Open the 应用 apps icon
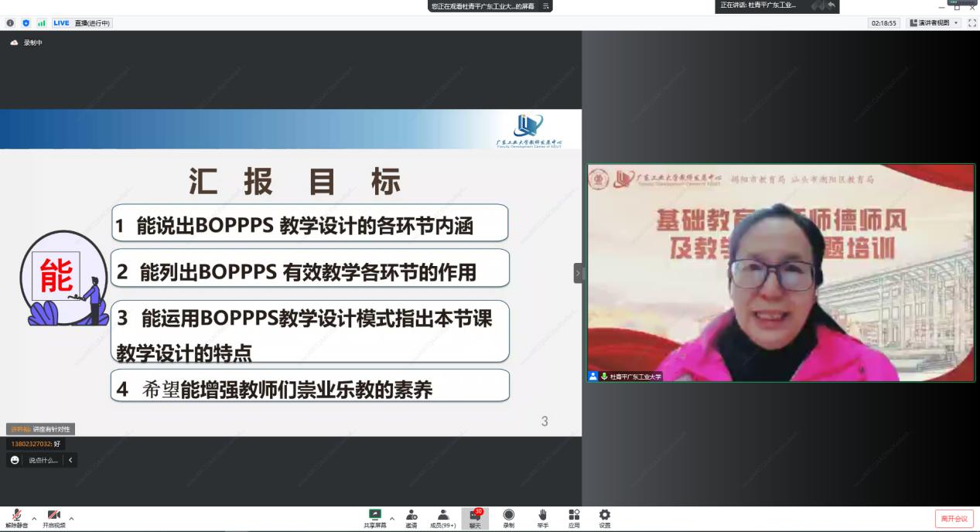 click(x=574, y=516)
